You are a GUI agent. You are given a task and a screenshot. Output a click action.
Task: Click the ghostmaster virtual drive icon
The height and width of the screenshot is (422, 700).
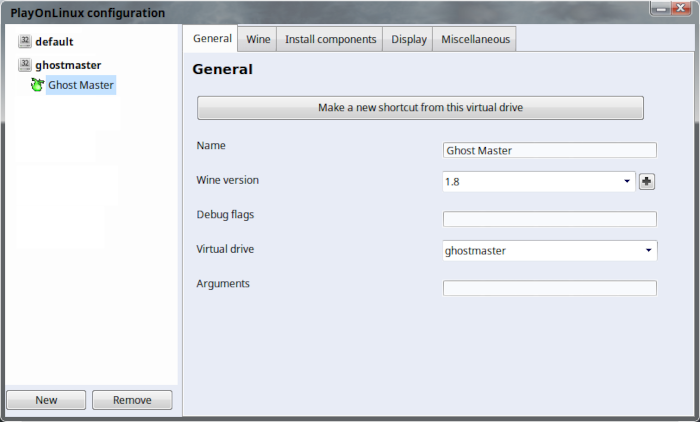(x=25, y=65)
